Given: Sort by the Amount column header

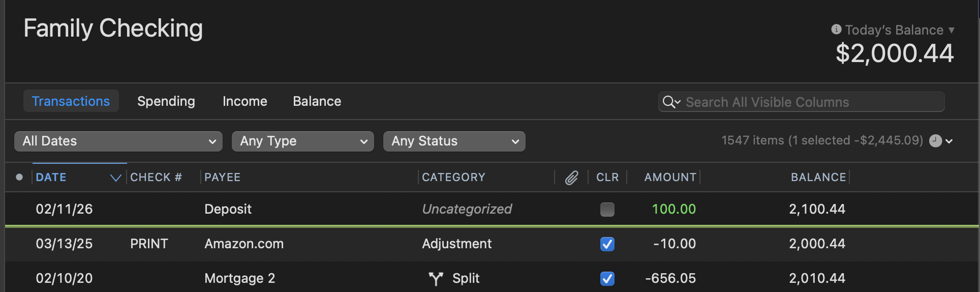Looking at the screenshot, I should pos(670,178).
